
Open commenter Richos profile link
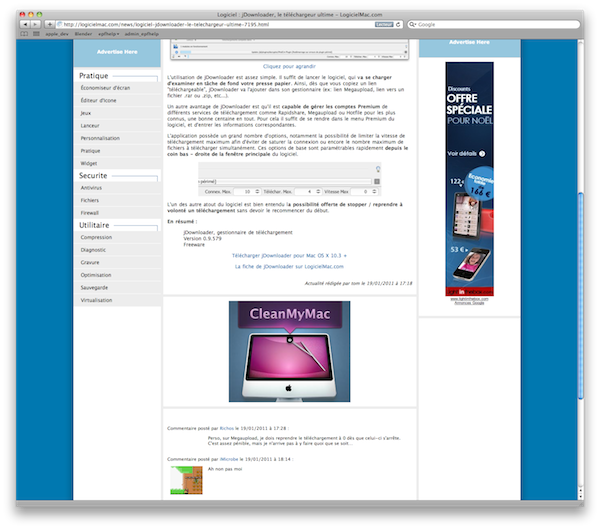pyautogui.click(x=227, y=429)
